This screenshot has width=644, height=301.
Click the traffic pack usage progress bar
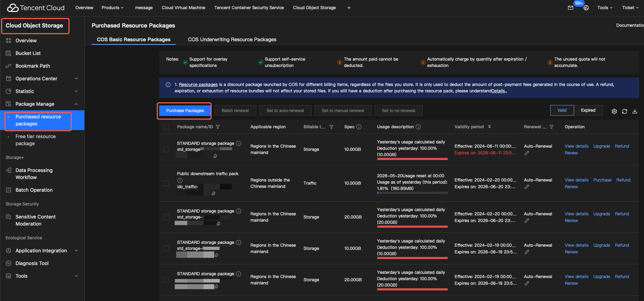[412, 193]
